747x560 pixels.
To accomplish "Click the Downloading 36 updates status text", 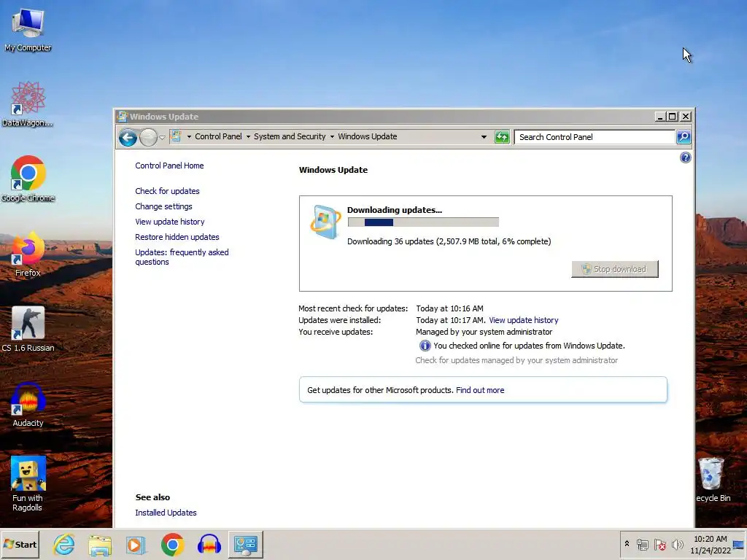I will 449,241.
